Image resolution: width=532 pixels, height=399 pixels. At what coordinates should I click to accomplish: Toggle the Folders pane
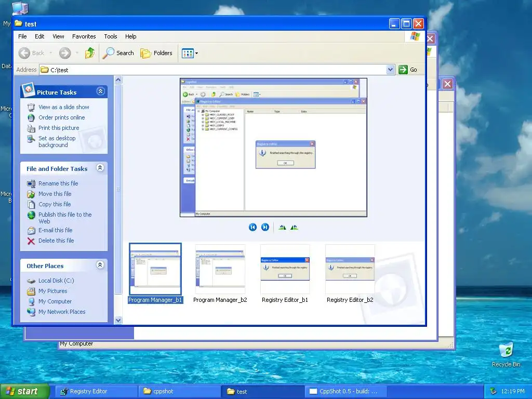[x=156, y=53]
